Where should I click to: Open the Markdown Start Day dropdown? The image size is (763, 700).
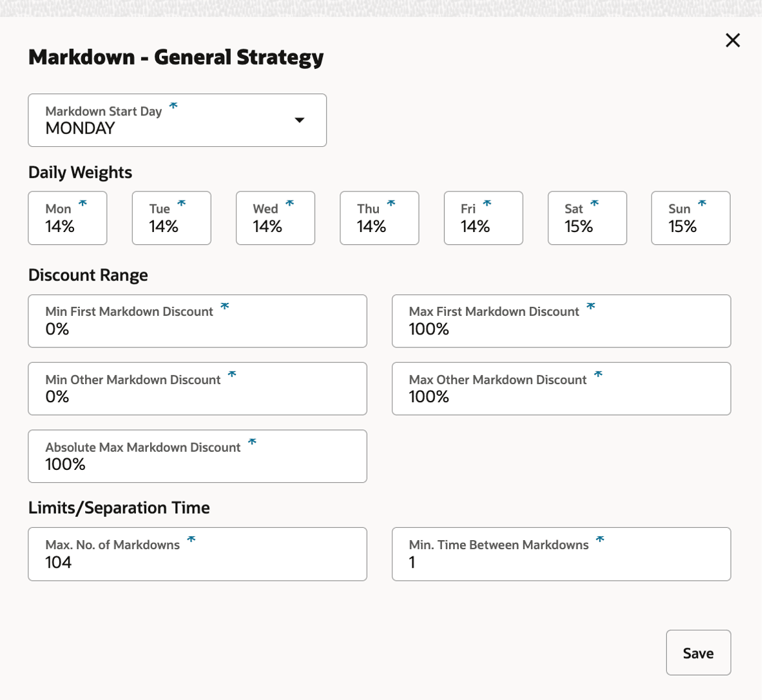pyautogui.click(x=299, y=120)
